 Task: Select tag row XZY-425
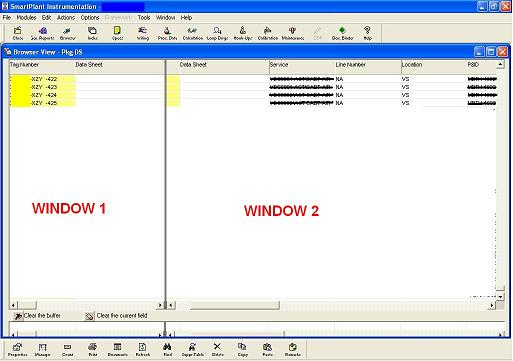point(43,103)
